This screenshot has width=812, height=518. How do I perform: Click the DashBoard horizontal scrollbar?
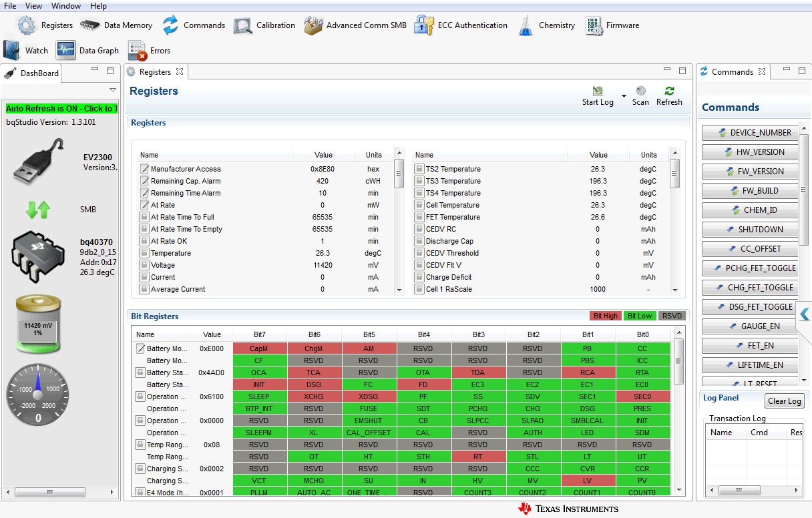point(50,493)
